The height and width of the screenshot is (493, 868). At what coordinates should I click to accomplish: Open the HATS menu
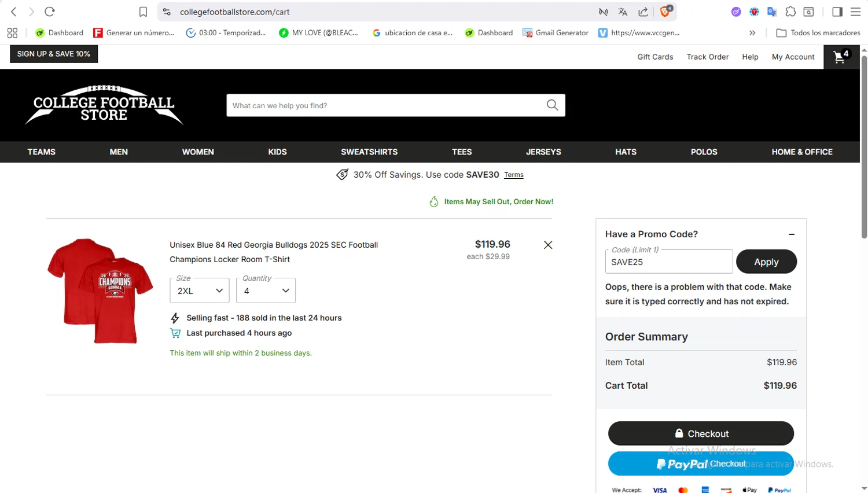626,152
